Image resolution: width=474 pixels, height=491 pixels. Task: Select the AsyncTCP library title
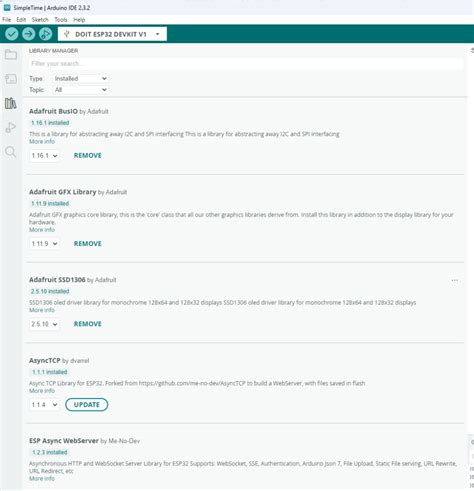click(45, 361)
